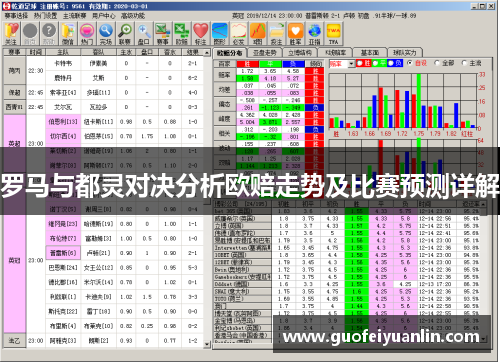Click the 赔率 row button under 百家

224,75
